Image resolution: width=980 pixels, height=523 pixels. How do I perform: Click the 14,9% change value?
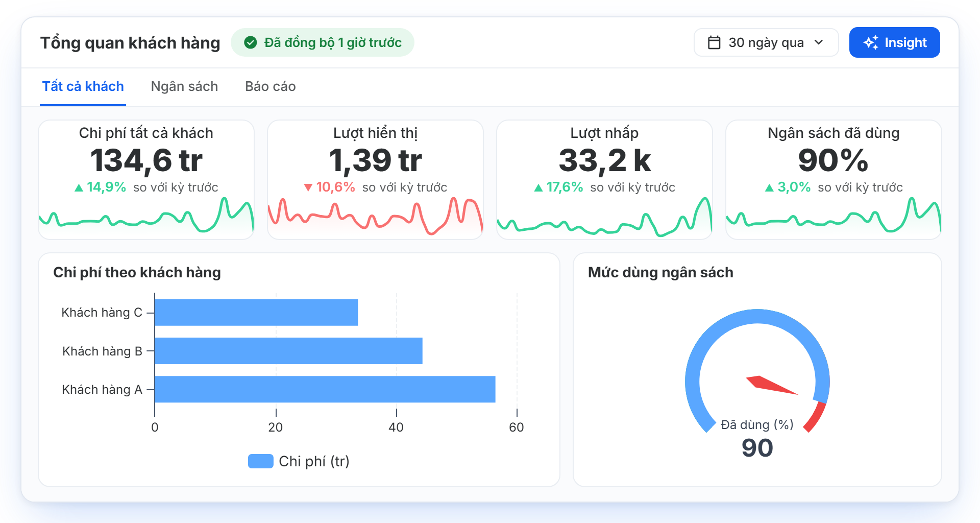[106, 187]
